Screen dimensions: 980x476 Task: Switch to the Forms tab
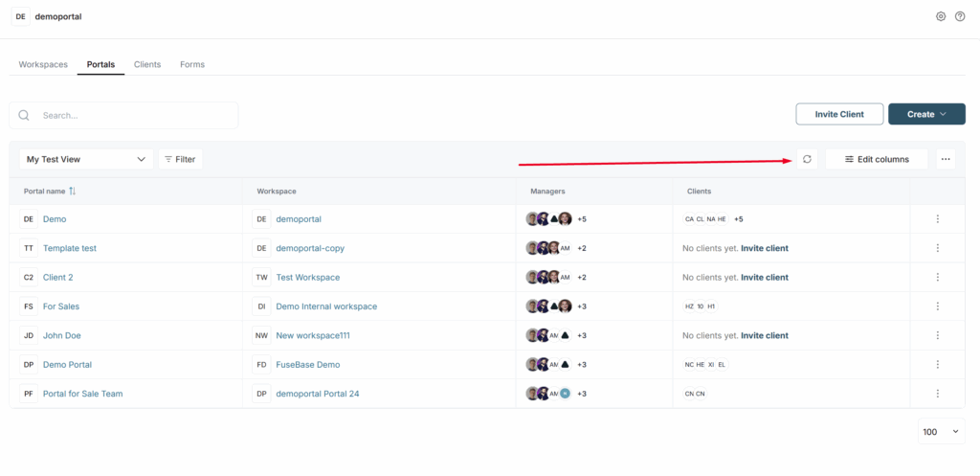point(192,64)
